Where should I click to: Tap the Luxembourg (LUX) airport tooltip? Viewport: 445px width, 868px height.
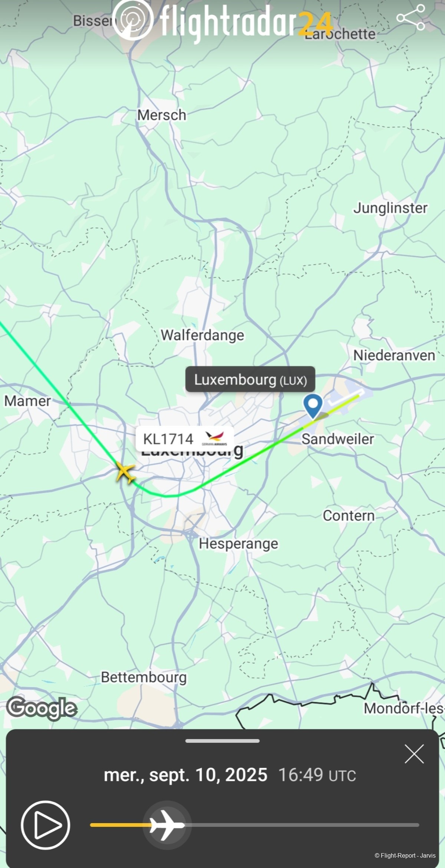pyautogui.click(x=250, y=379)
